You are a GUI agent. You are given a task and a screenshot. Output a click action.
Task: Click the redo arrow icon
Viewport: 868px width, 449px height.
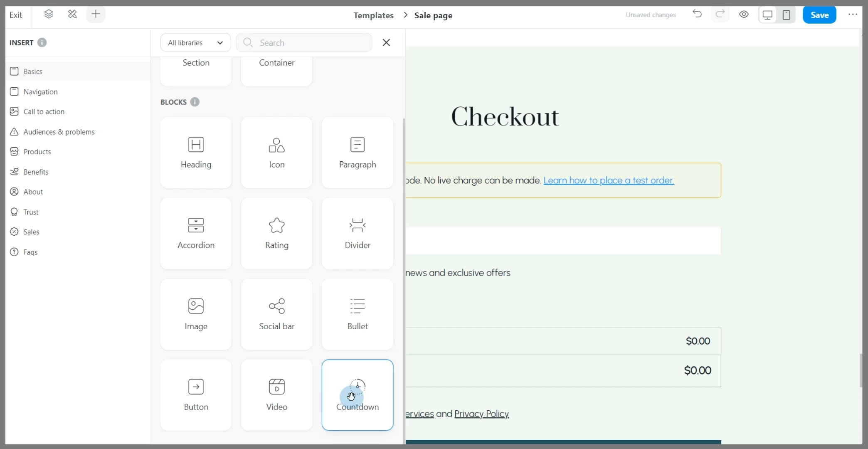coord(720,14)
